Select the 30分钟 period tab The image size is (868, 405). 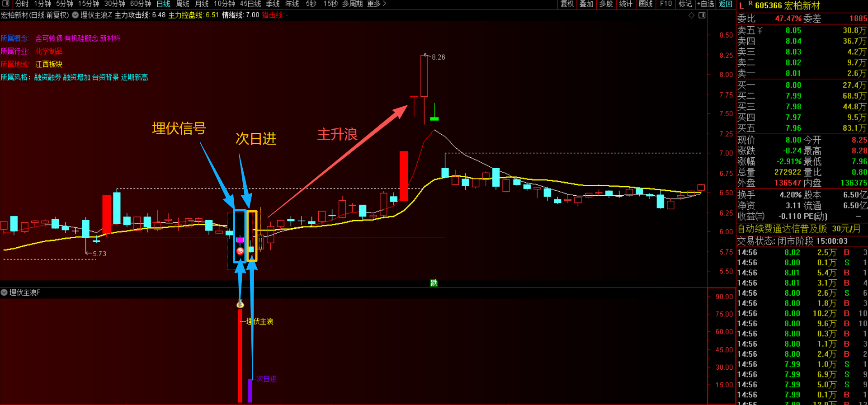[x=115, y=4]
